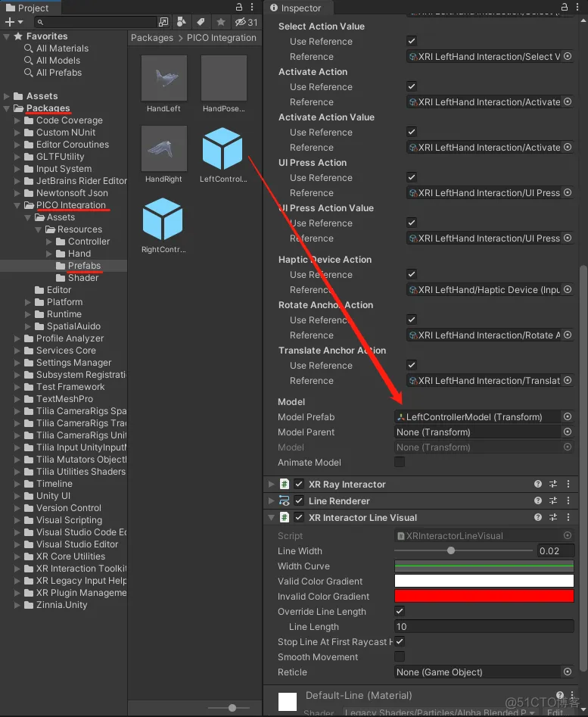Open the Valid Color Gradient swatch
The width and height of the screenshot is (588, 717).
click(x=484, y=581)
